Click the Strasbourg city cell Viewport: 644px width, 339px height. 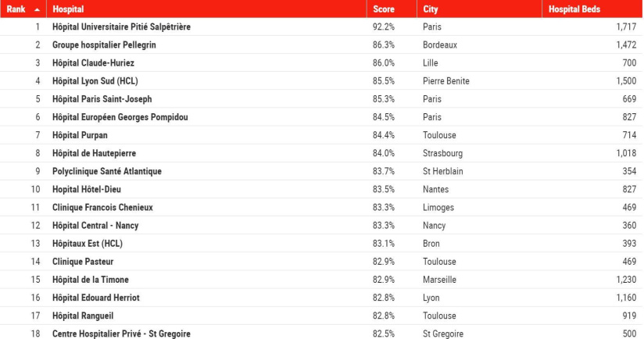(442, 153)
